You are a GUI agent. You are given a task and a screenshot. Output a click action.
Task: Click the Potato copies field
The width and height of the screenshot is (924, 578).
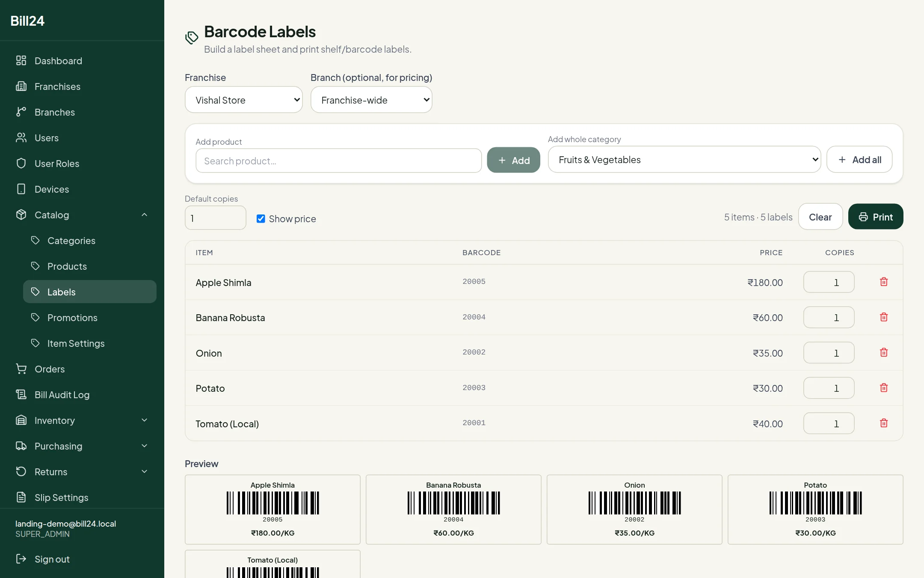829,388
